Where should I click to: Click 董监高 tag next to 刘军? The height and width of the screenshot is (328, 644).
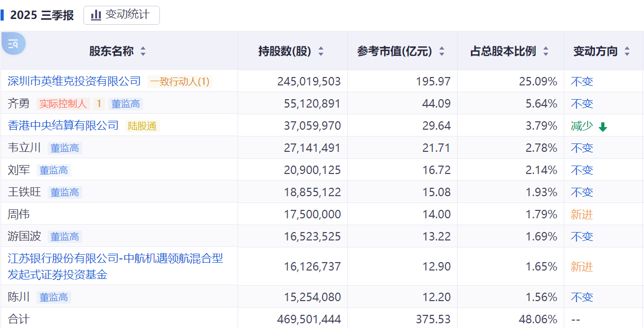click(53, 170)
